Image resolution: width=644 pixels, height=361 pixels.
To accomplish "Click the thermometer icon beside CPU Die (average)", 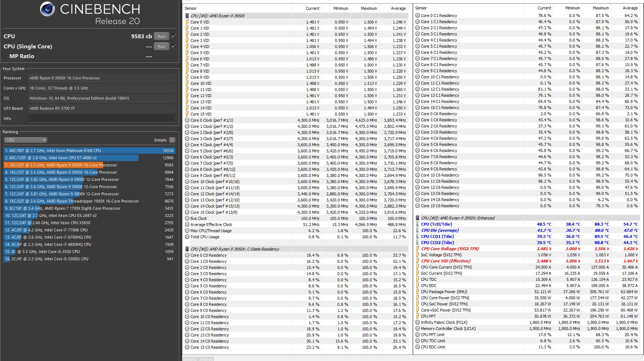I will coord(418,230).
